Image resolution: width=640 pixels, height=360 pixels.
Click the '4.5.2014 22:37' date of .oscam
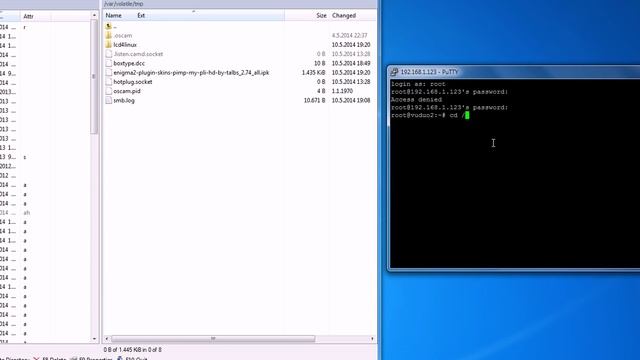coord(349,36)
